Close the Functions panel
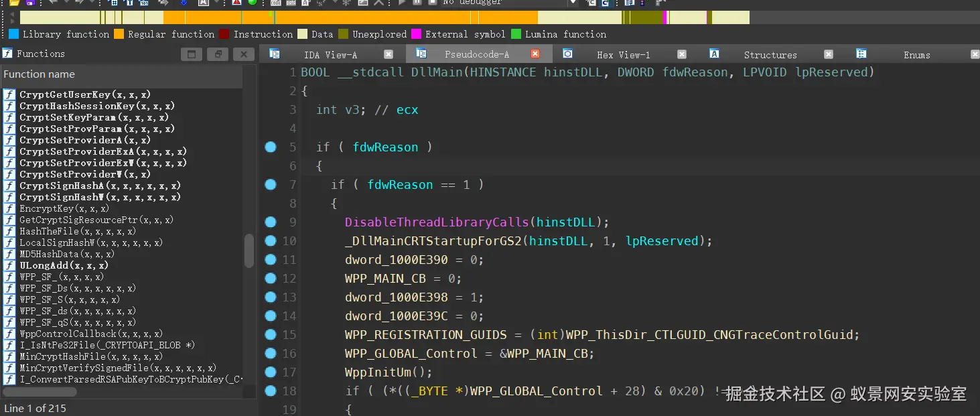Image resolution: width=980 pixels, height=416 pixels. (244, 54)
